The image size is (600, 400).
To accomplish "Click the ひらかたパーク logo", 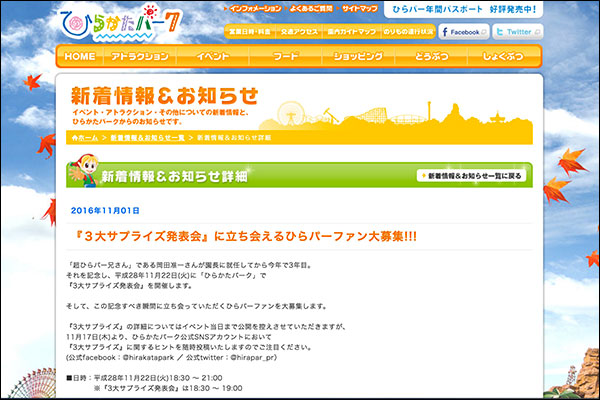I will pyautogui.click(x=121, y=23).
